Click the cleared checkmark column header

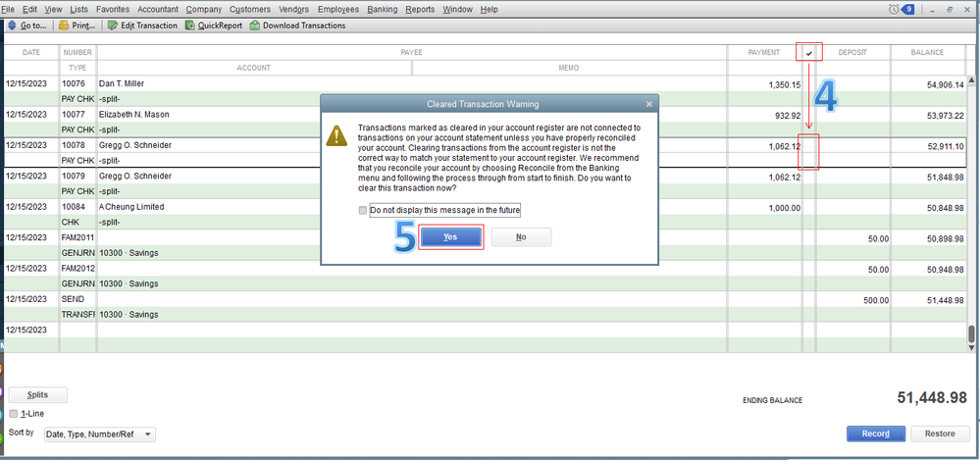[x=808, y=53]
